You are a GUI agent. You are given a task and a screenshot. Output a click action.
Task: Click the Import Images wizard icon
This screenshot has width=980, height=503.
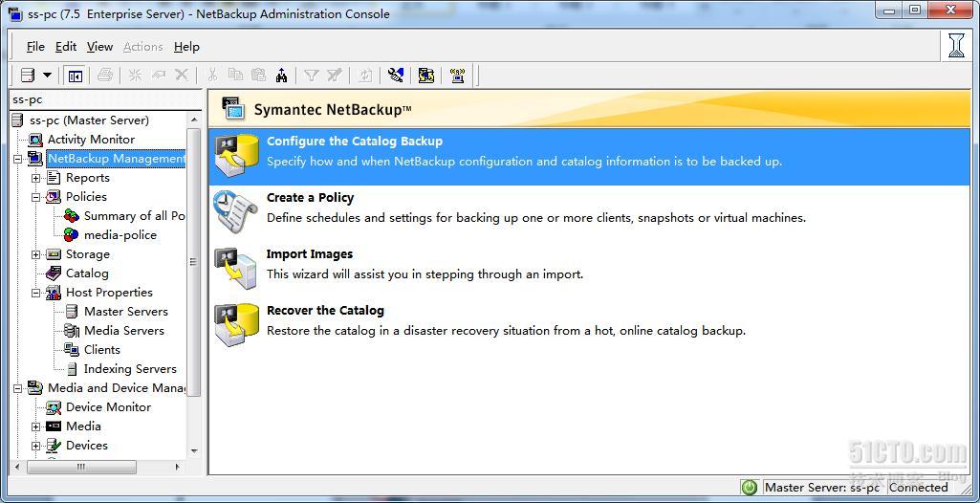235,268
